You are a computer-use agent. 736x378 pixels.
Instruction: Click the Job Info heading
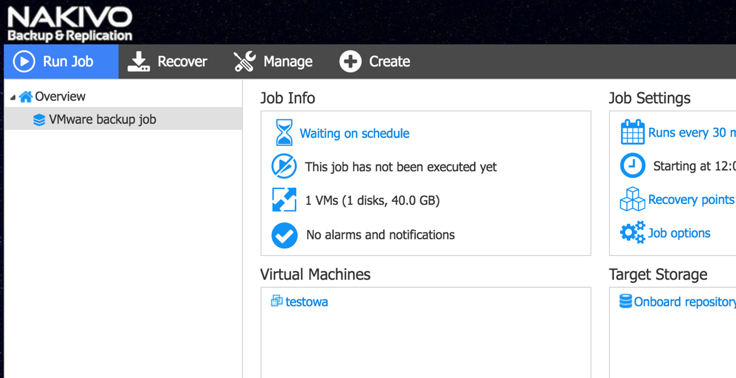pos(288,98)
